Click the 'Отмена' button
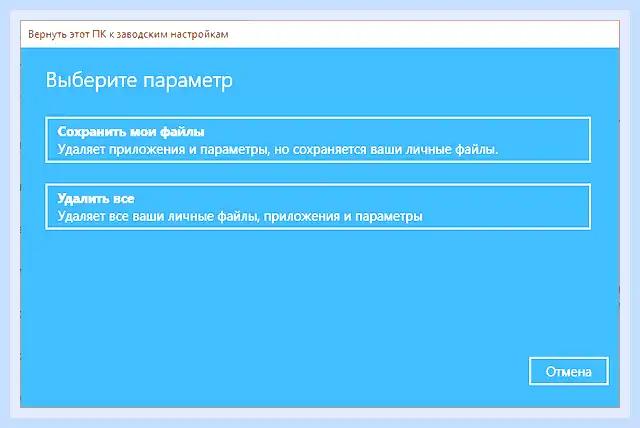Screen dimensions: 640x428 569,371
